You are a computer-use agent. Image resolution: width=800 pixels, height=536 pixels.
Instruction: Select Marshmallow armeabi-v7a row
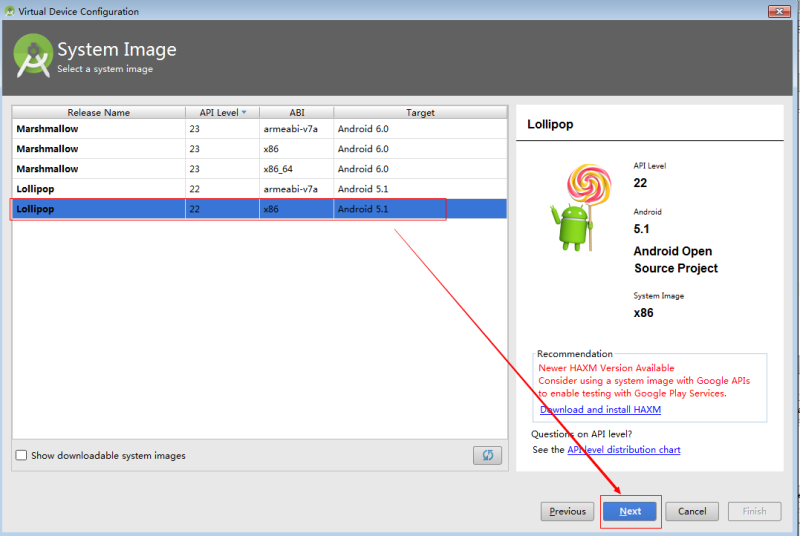pos(260,129)
